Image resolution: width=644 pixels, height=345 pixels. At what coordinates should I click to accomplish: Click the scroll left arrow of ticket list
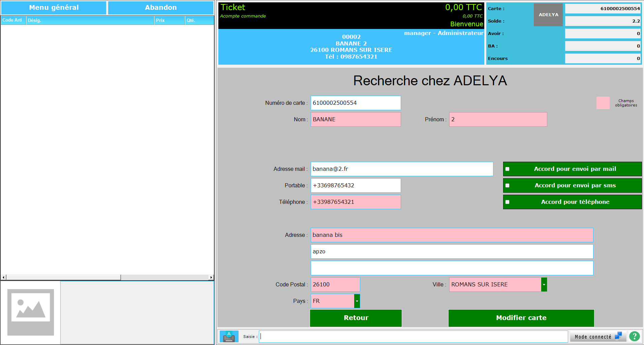(x=3, y=277)
